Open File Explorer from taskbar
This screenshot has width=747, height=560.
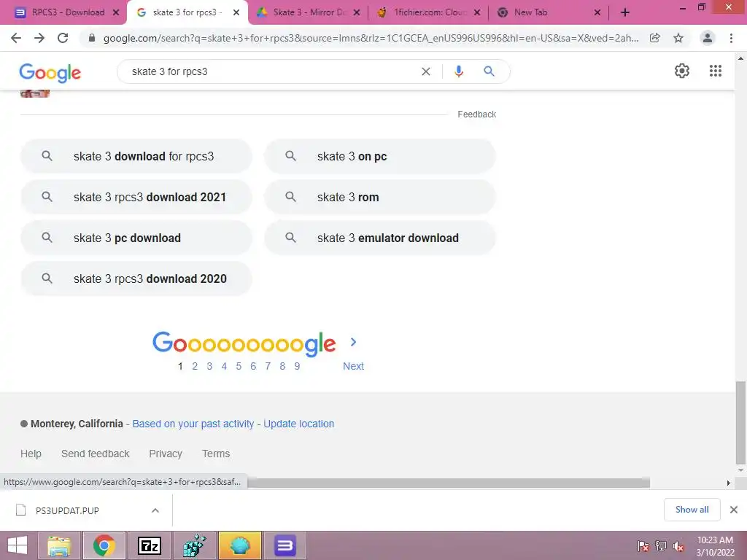(x=58, y=545)
